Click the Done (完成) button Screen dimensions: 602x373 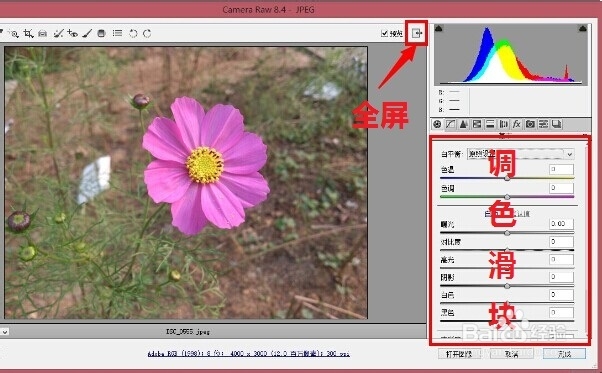click(x=564, y=354)
